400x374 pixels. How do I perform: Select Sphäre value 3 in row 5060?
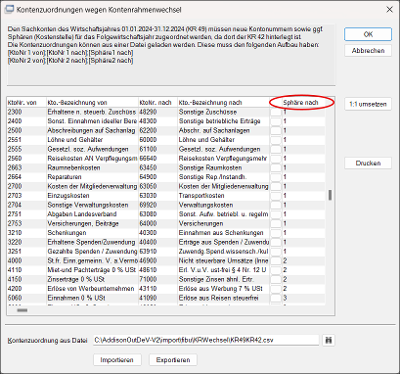285,298
